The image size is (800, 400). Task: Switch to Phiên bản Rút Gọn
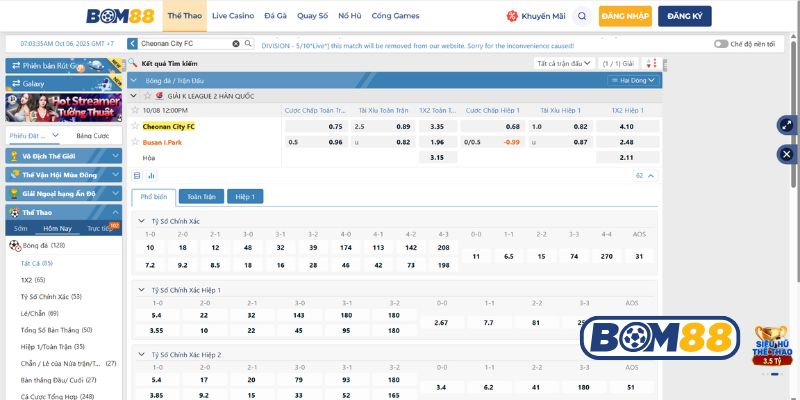[64, 66]
